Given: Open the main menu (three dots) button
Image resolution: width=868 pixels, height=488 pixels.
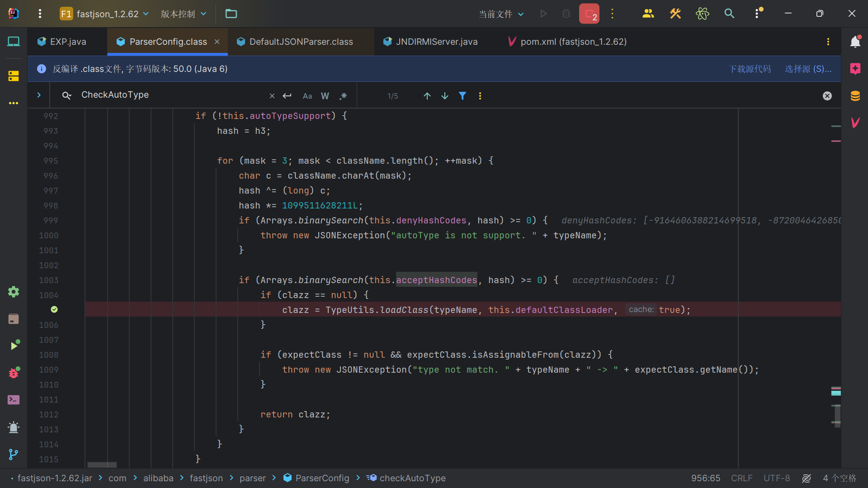Looking at the screenshot, I should (40, 14).
